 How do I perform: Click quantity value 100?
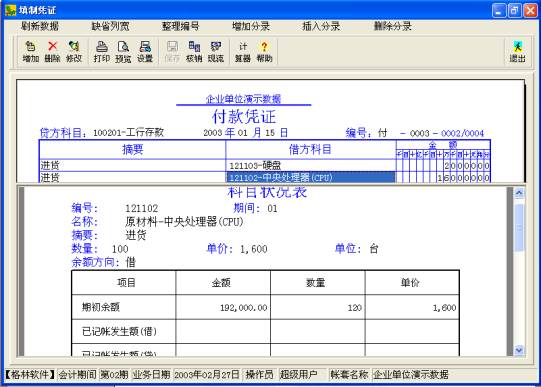[x=120, y=249]
